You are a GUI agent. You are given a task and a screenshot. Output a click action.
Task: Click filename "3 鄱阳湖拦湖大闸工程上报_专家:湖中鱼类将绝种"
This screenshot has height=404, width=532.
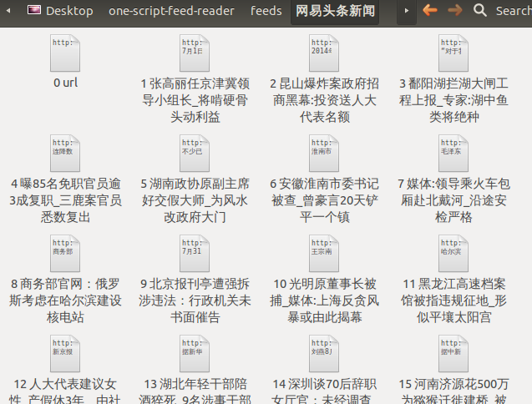point(454,100)
